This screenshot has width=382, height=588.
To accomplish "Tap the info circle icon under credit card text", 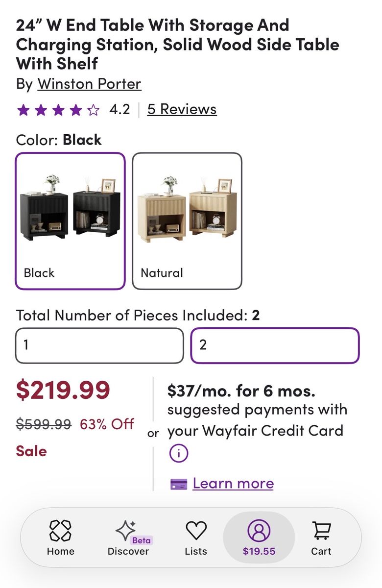I will click(179, 453).
